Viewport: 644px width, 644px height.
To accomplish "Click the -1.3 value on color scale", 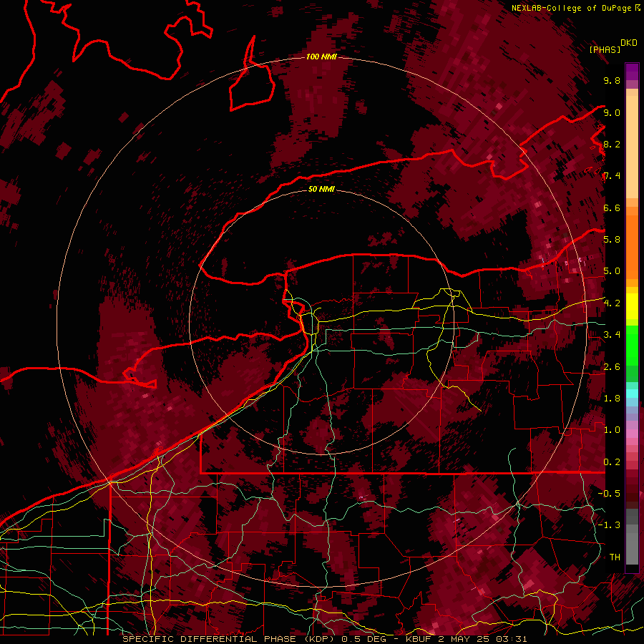I will click(x=609, y=525).
